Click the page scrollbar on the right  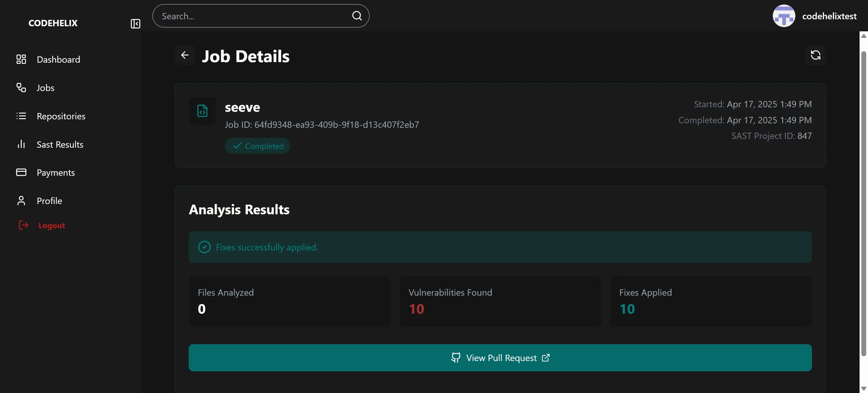click(x=863, y=202)
